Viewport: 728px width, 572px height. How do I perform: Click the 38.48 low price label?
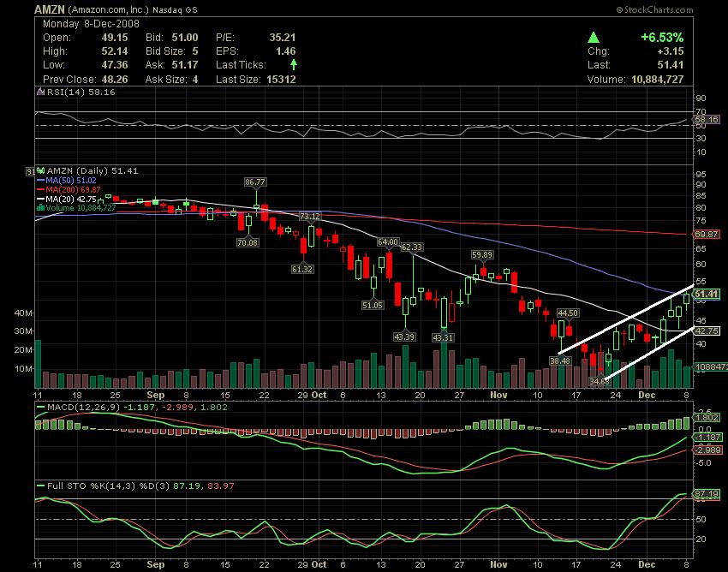pos(560,360)
